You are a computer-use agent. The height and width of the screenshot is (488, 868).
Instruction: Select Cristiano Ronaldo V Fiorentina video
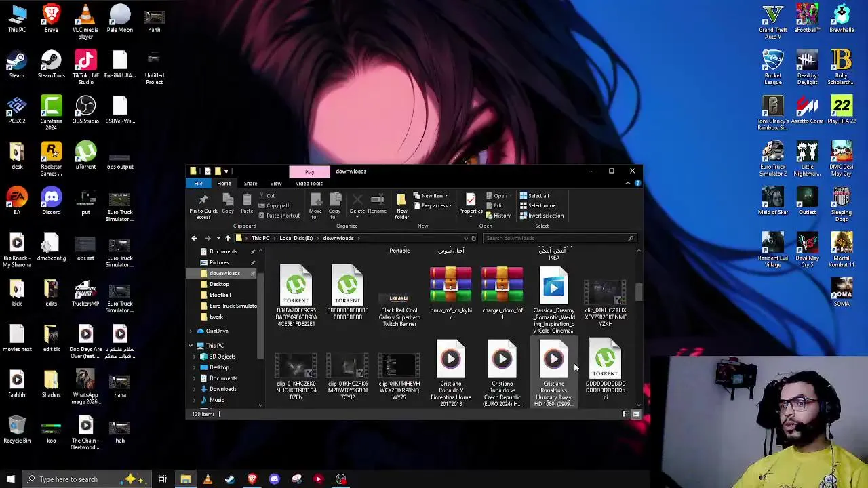[x=451, y=373]
